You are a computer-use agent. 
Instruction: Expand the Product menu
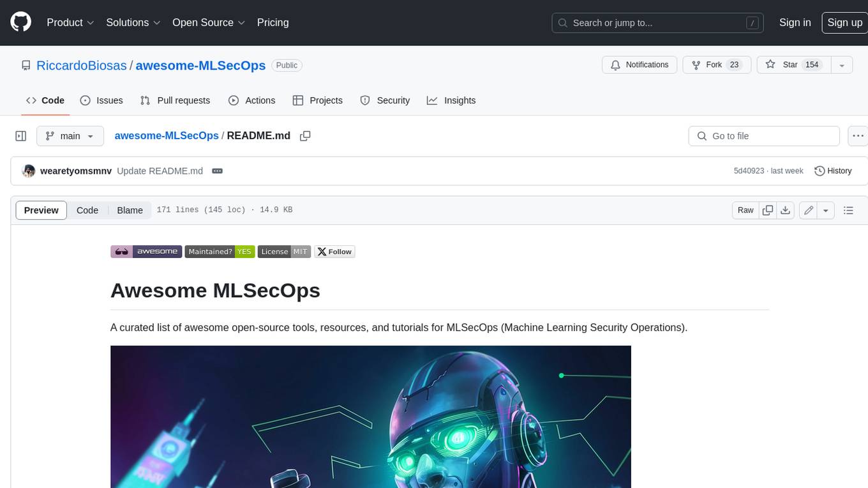[x=70, y=22]
